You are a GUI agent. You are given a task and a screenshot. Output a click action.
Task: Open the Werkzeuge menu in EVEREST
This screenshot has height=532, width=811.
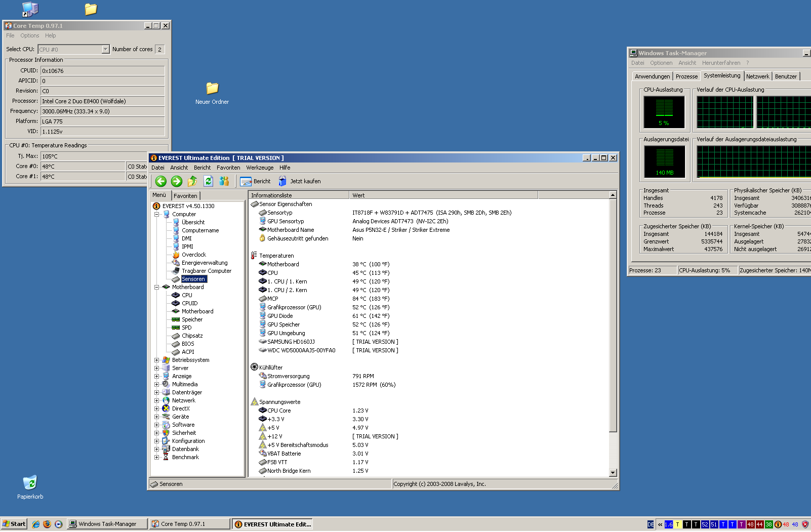click(260, 168)
